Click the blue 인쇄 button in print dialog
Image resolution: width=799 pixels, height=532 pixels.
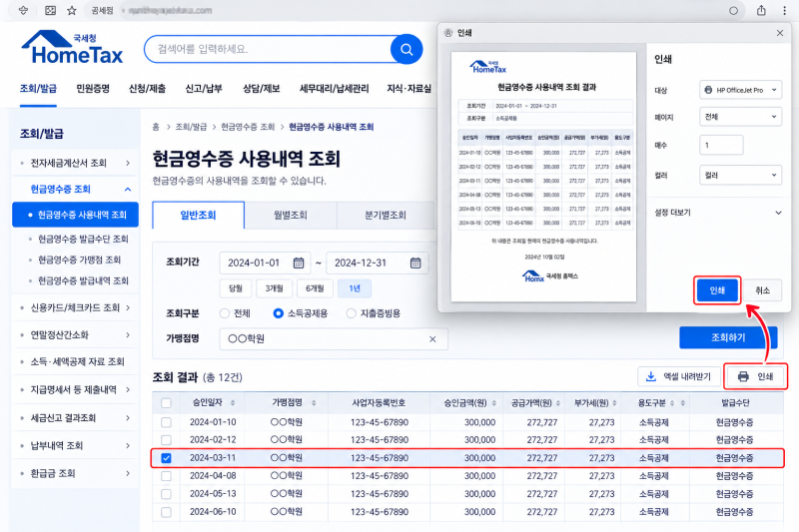(717, 290)
